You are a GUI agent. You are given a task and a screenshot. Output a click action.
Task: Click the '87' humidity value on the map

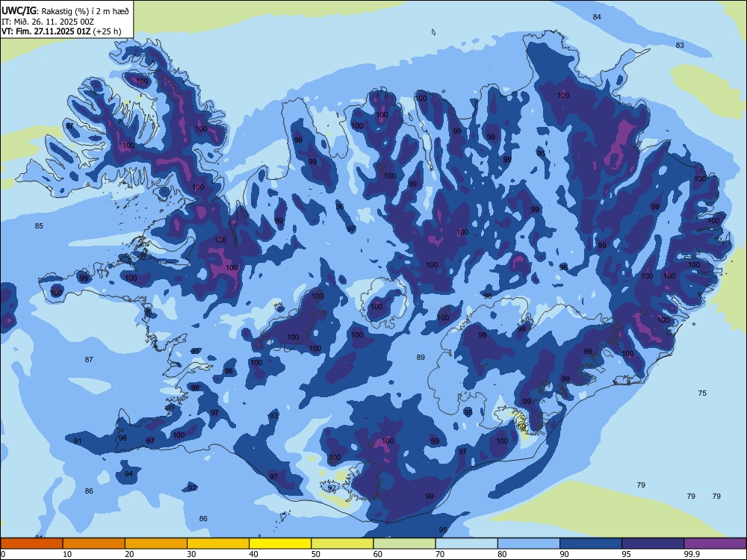(89, 360)
